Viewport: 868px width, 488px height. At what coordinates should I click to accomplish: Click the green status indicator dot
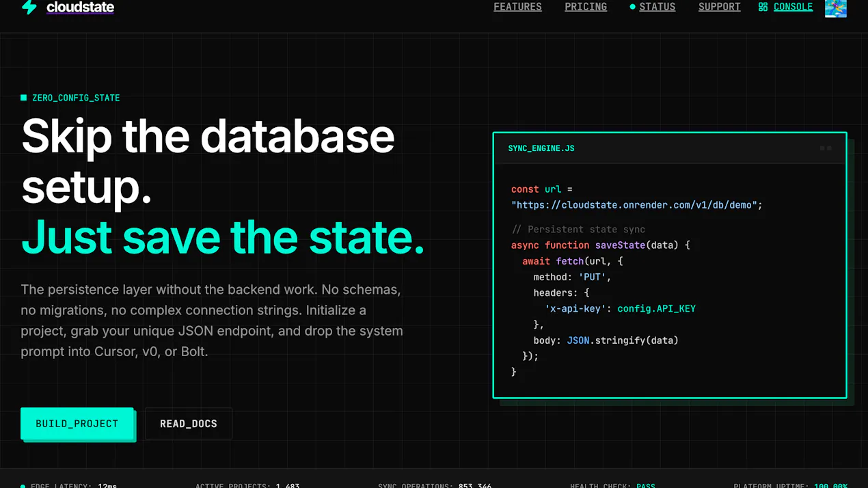click(x=632, y=7)
